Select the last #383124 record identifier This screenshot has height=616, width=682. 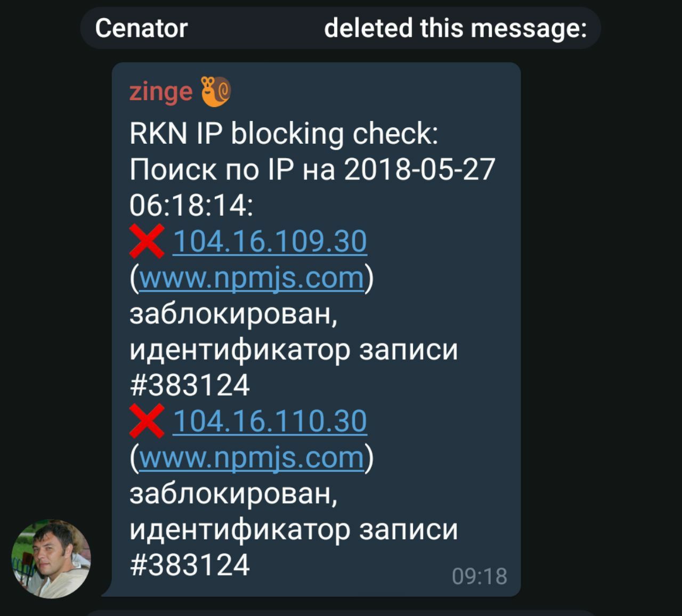pos(190,565)
